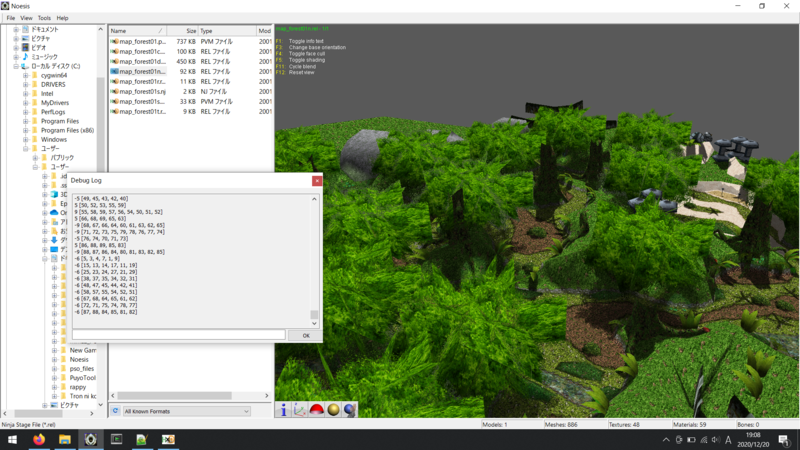
Task: Click the ローカル ディスク (C:) drive icon
Action: (24, 66)
